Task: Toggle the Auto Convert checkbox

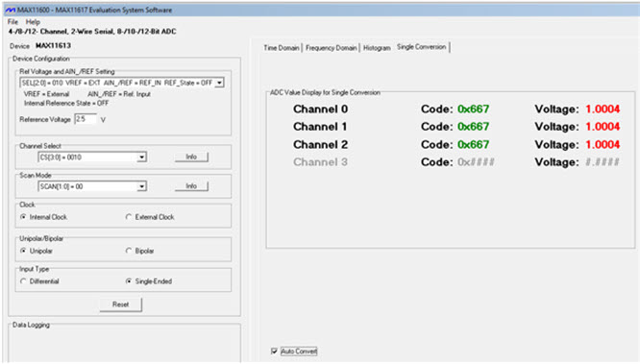Action: coord(274,351)
